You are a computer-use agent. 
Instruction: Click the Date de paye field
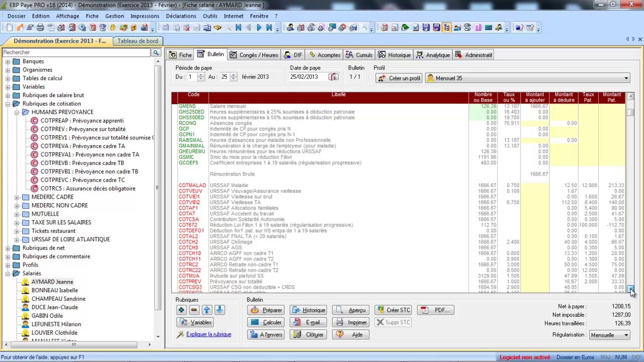[309, 77]
